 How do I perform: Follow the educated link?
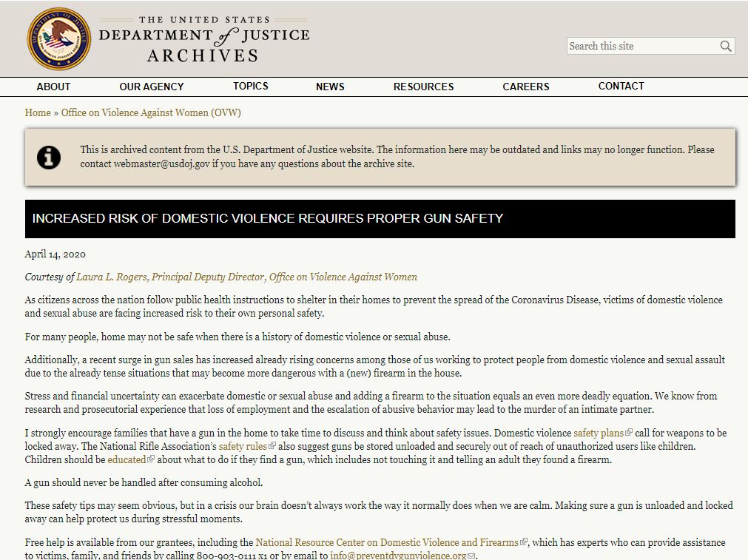pos(127,460)
